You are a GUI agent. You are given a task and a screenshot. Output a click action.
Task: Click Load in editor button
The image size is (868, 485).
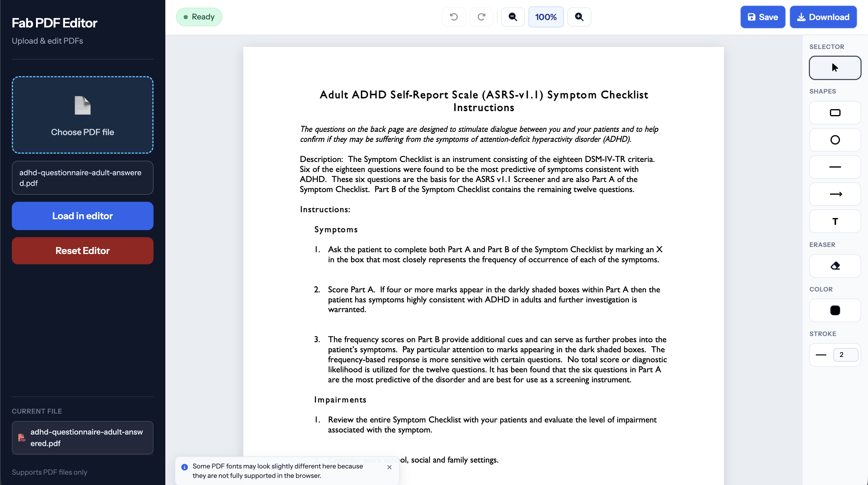pyautogui.click(x=83, y=216)
